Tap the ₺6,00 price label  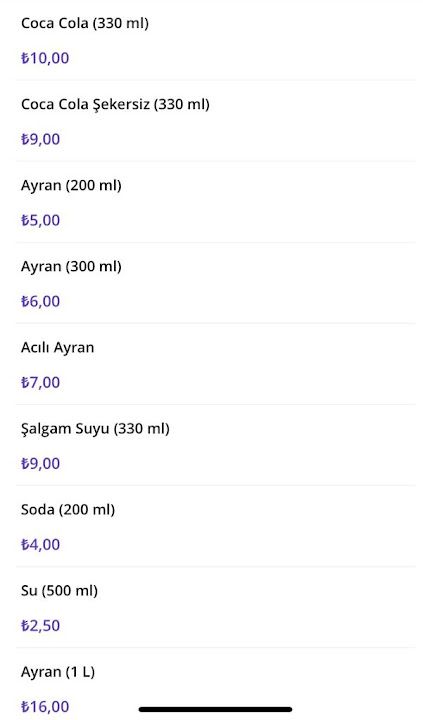tap(40, 301)
